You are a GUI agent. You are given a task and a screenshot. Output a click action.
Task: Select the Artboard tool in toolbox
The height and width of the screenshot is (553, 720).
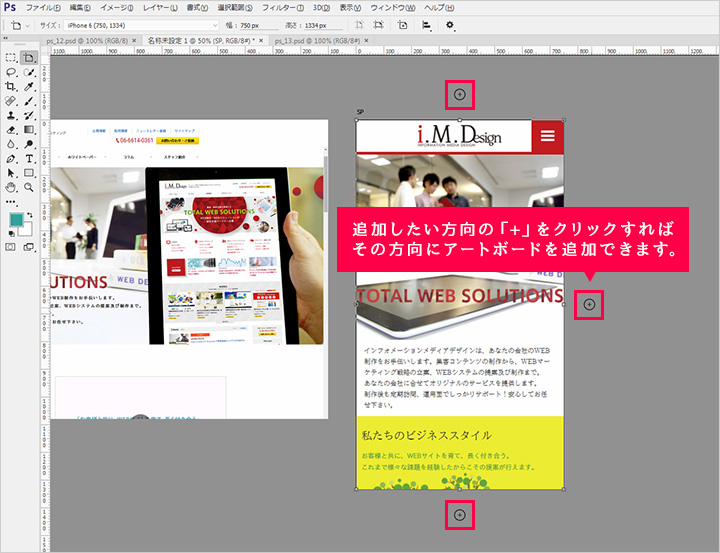tap(28, 57)
